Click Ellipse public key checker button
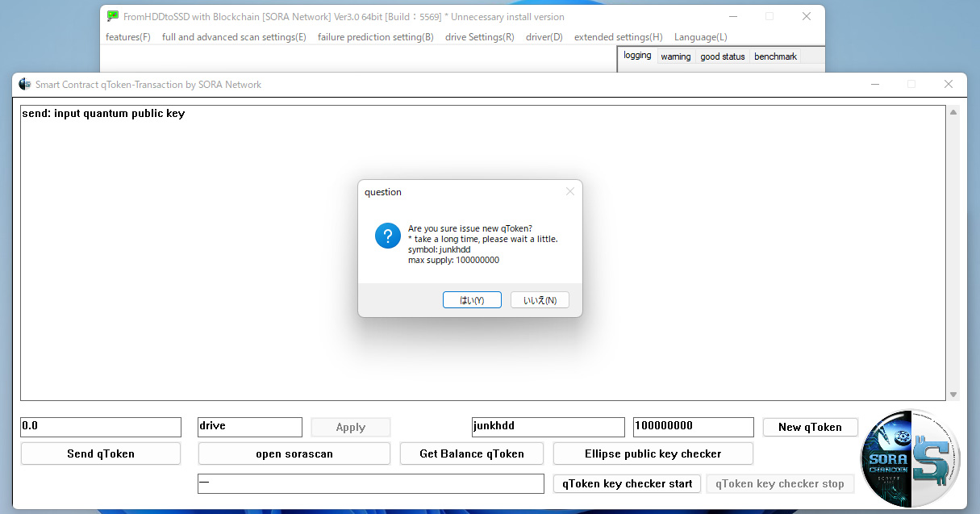Viewport: 980px width, 514px height. click(x=653, y=453)
